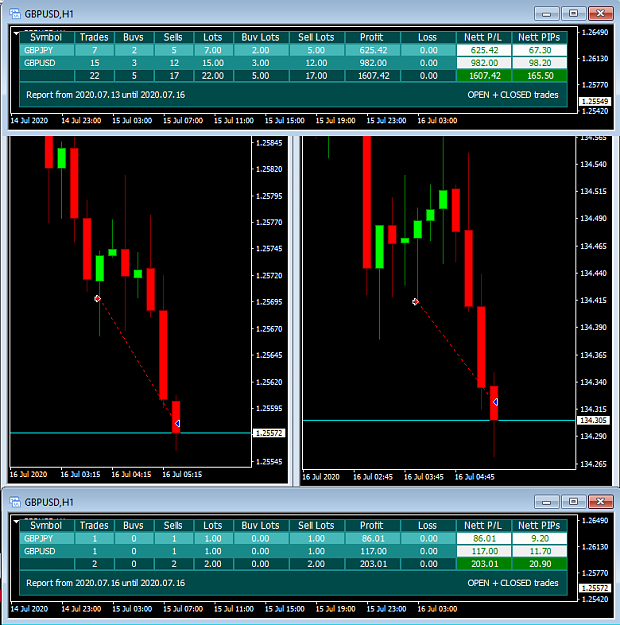Click the upper GBPUSD,H1 window title text
The width and height of the screenshot is (620, 625).
pos(49,14)
